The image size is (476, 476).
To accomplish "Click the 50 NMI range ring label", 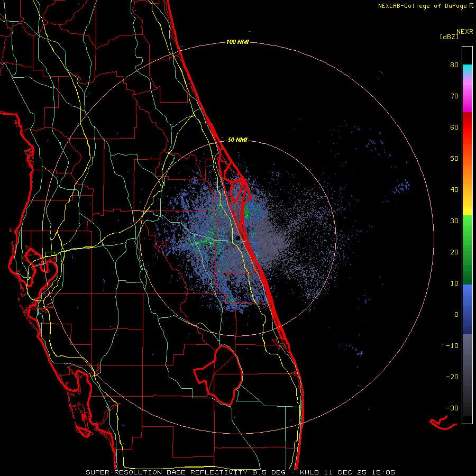I will 237,140.
